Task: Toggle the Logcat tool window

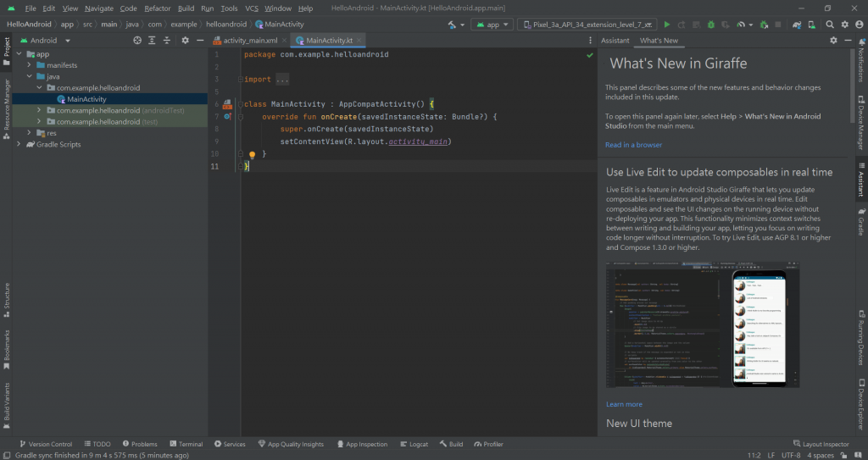Action: (x=414, y=444)
